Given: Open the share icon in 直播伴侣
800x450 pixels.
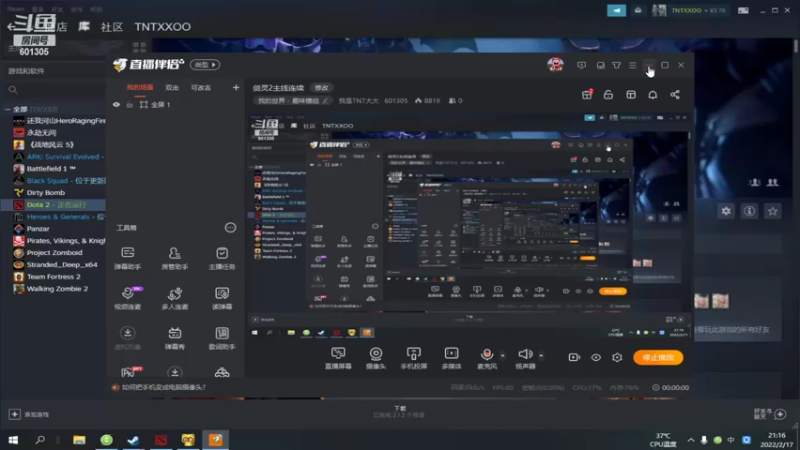Looking at the screenshot, I should [674, 94].
